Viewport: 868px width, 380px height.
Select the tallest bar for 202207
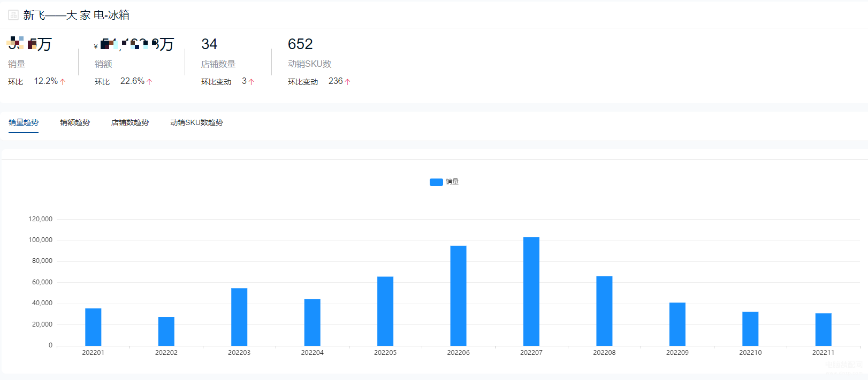point(531,291)
